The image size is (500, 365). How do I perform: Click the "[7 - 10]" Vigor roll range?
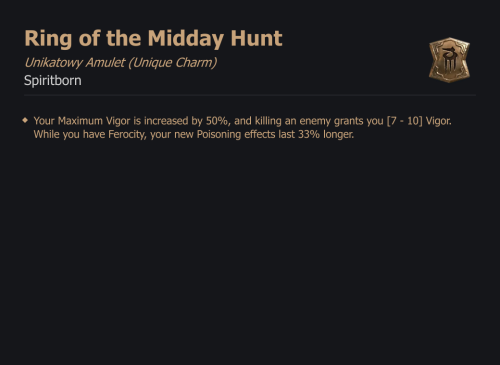coord(405,121)
